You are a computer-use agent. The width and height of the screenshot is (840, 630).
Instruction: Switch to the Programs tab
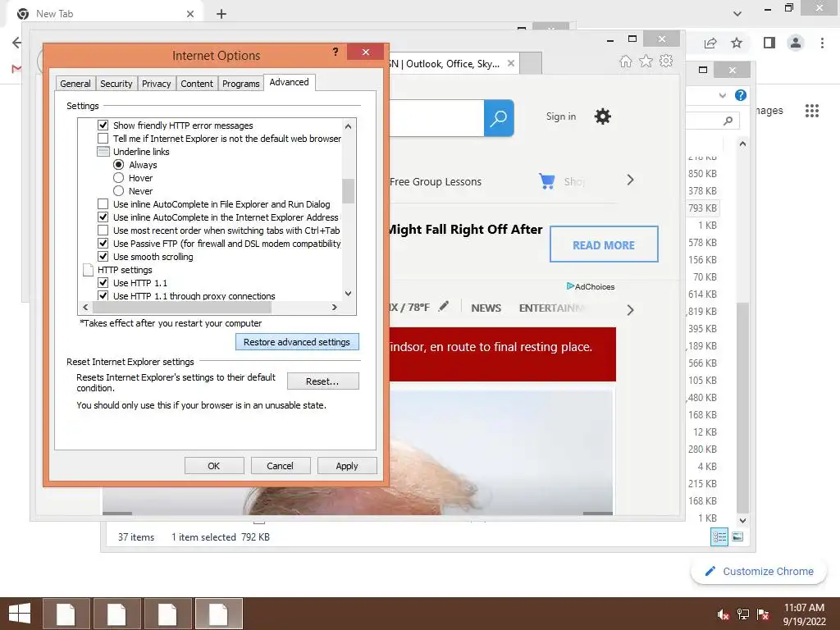pyautogui.click(x=241, y=84)
